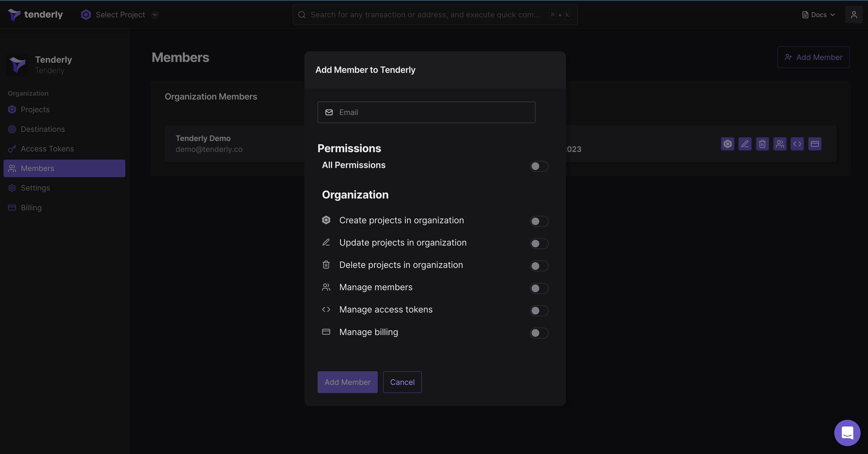The height and width of the screenshot is (454, 868).
Task: Toggle the Manage access tokens permission
Action: tap(539, 311)
